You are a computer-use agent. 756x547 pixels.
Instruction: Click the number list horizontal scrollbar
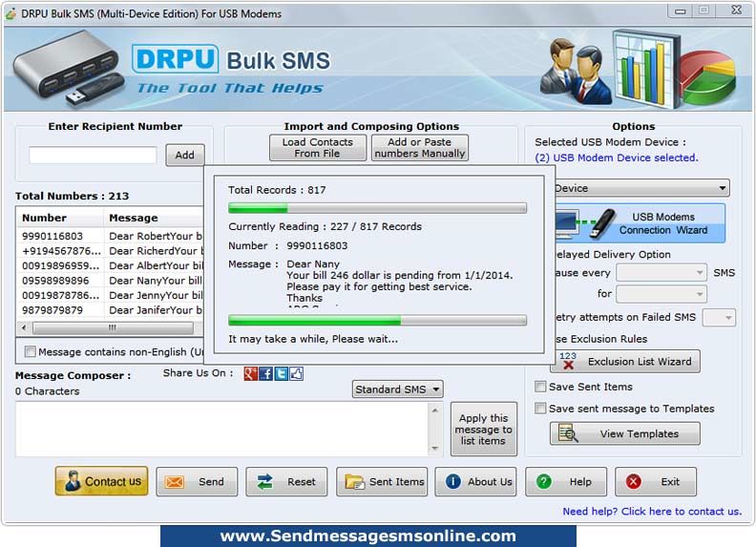(112, 328)
